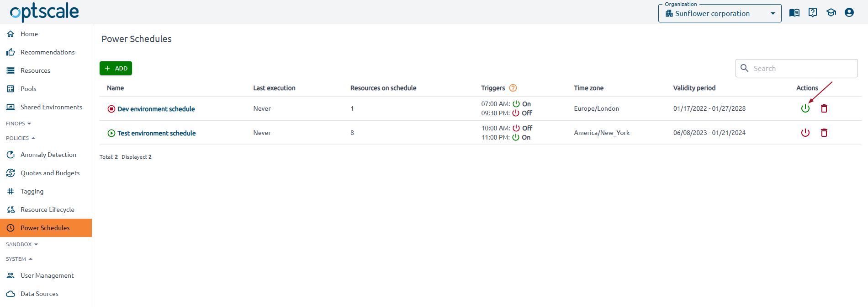Click the green ADD button
The width and height of the screenshot is (868, 307).
(116, 68)
